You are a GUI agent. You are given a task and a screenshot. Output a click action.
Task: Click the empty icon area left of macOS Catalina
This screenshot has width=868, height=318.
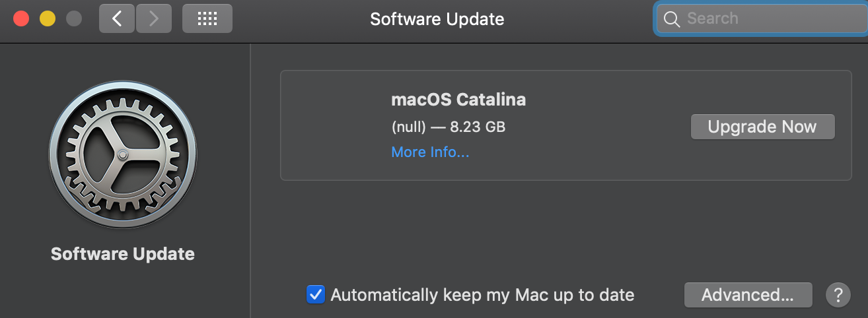[337, 125]
